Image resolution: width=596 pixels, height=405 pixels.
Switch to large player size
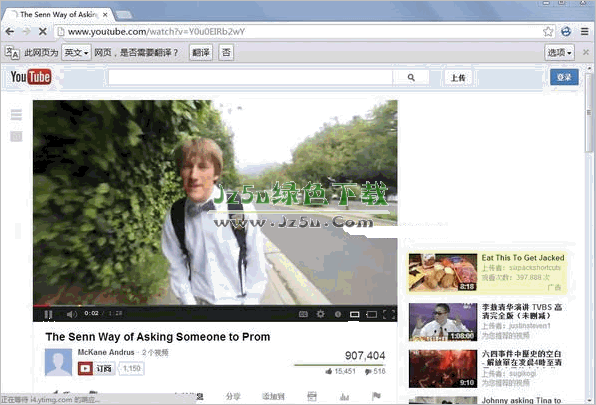(371, 314)
